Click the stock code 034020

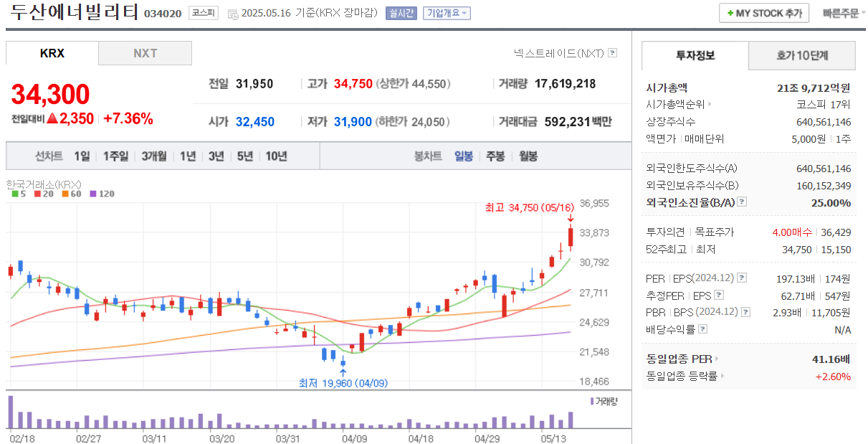(x=163, y=14)
